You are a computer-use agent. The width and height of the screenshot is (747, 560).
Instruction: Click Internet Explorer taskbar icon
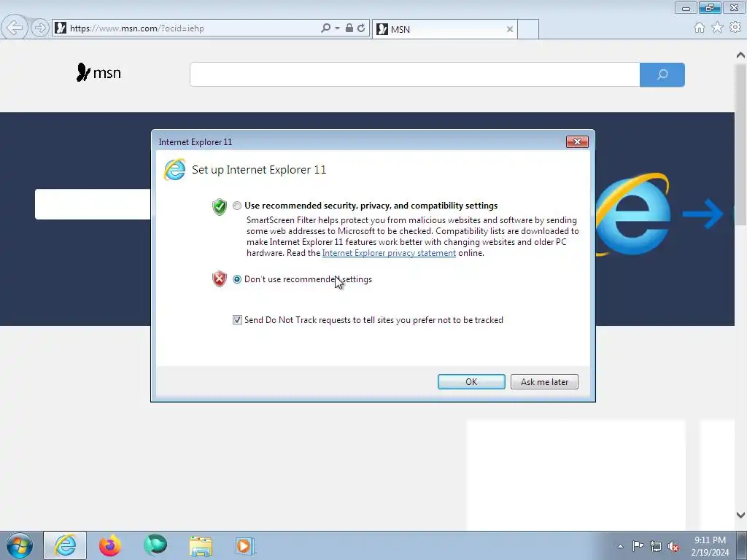click(65, 545)
